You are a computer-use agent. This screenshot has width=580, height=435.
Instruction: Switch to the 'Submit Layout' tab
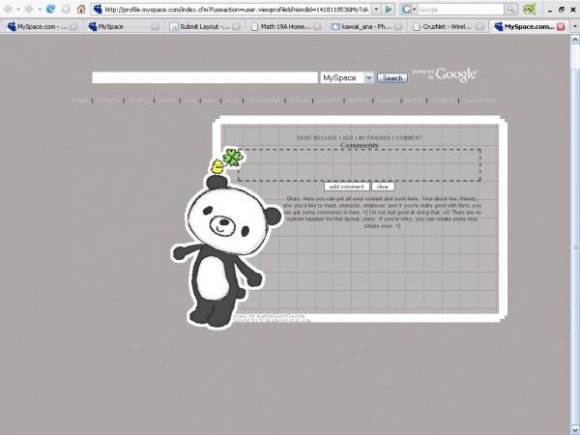pos(205,27)
